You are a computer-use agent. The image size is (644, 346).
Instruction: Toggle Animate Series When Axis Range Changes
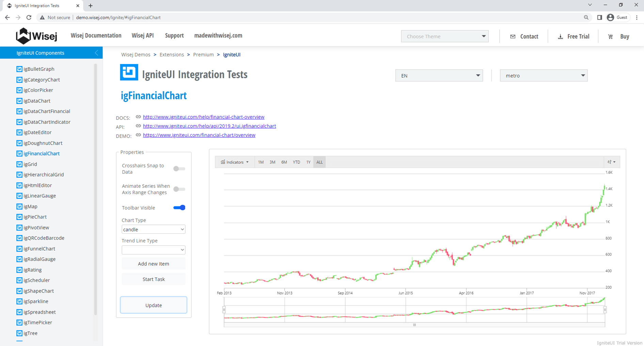pos(179,189)
